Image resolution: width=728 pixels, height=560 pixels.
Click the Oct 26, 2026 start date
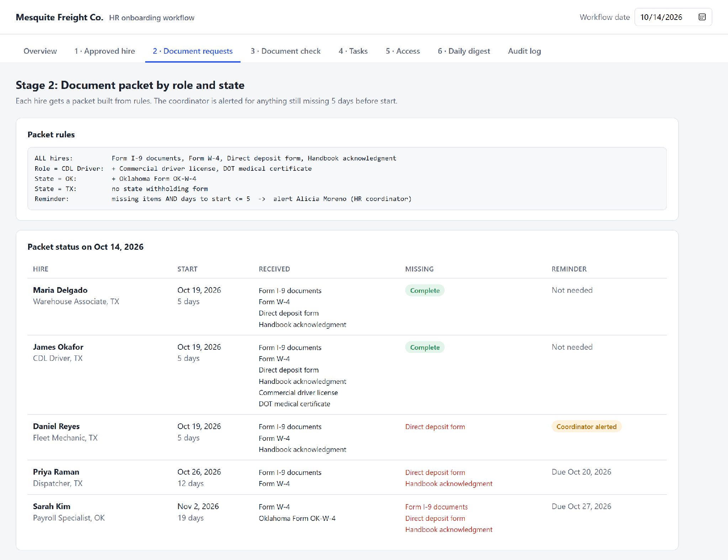coord(199,472)
